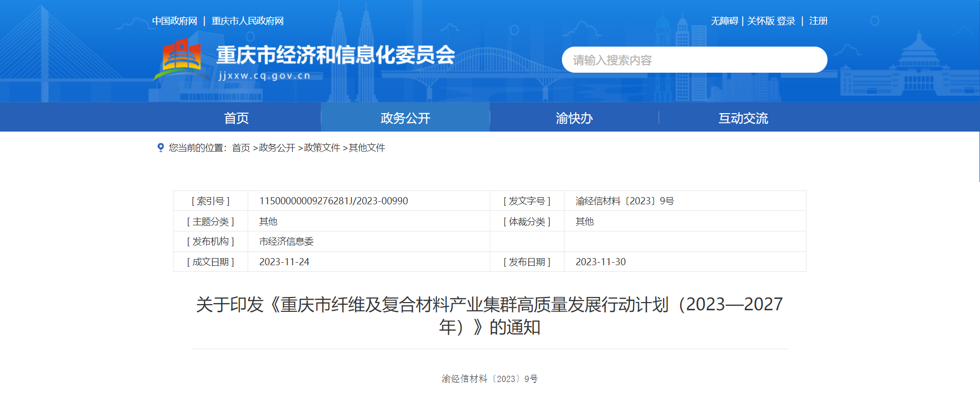
Task: Click 政务公开 in the breadcrumb trail
Action: point(277,148)
